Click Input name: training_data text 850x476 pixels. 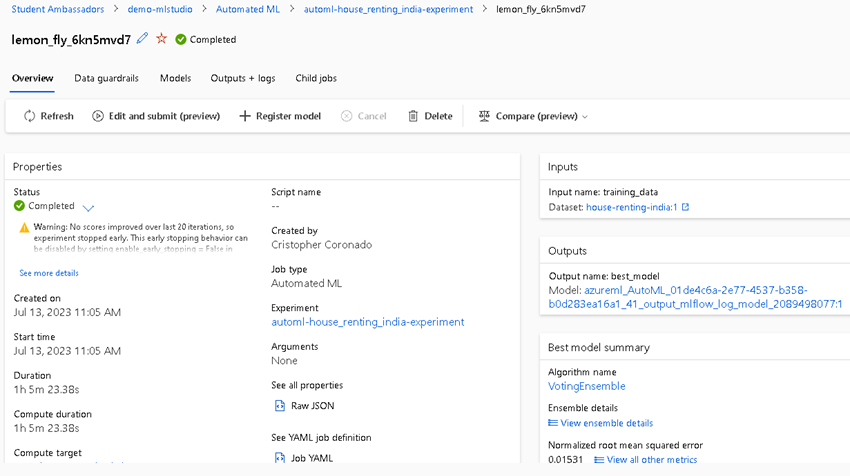tap(603, 192)
